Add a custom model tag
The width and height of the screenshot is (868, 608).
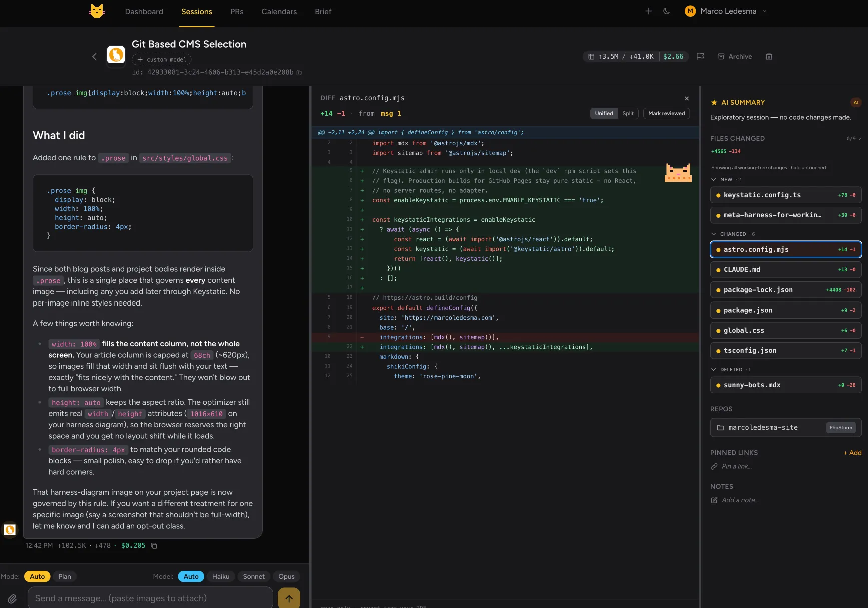coord(162,60)
